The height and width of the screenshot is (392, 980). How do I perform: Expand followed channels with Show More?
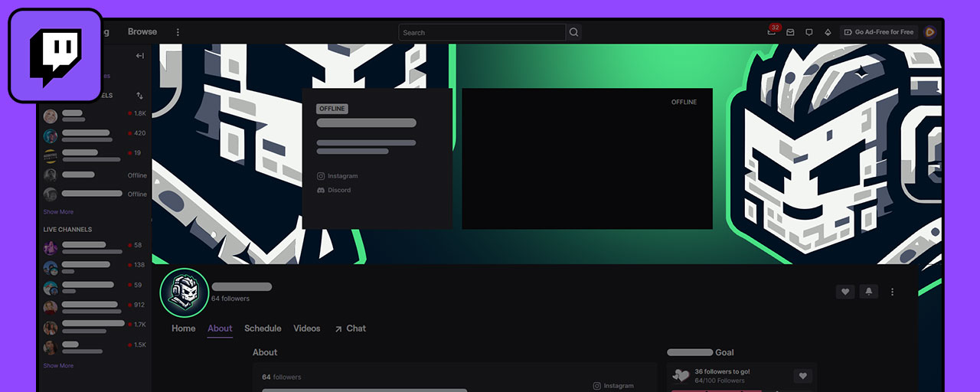(58, 212)
